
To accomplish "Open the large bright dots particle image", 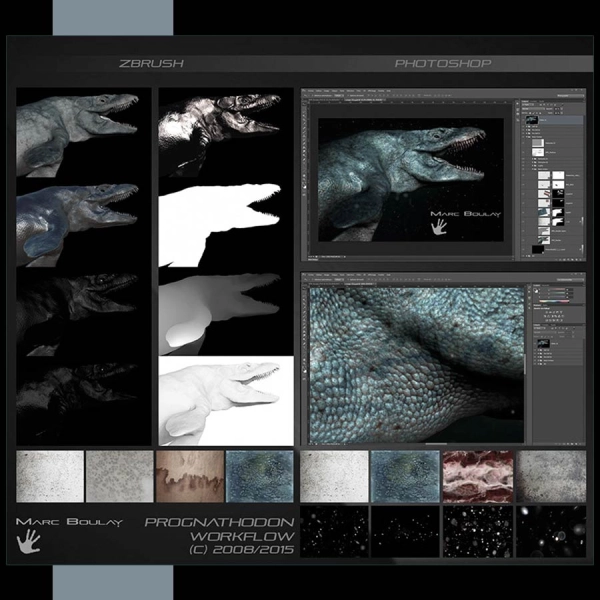I will 478,532.
